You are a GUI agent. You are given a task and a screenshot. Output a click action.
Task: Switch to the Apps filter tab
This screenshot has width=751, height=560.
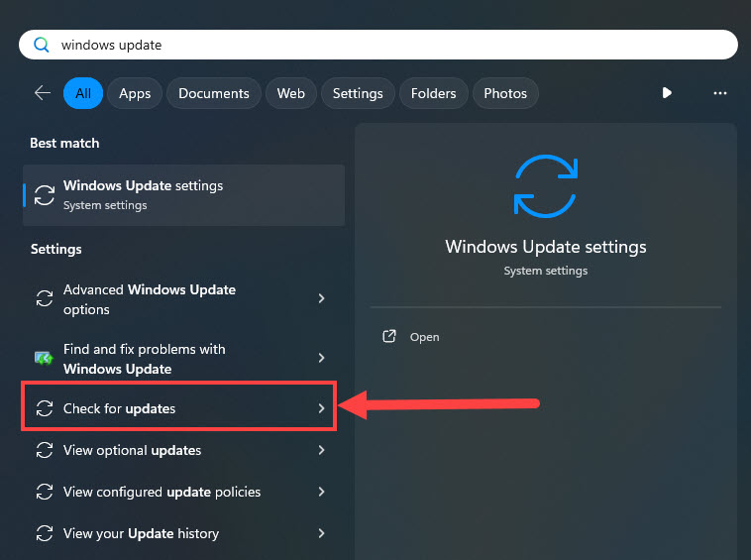(x=135, y=93)
